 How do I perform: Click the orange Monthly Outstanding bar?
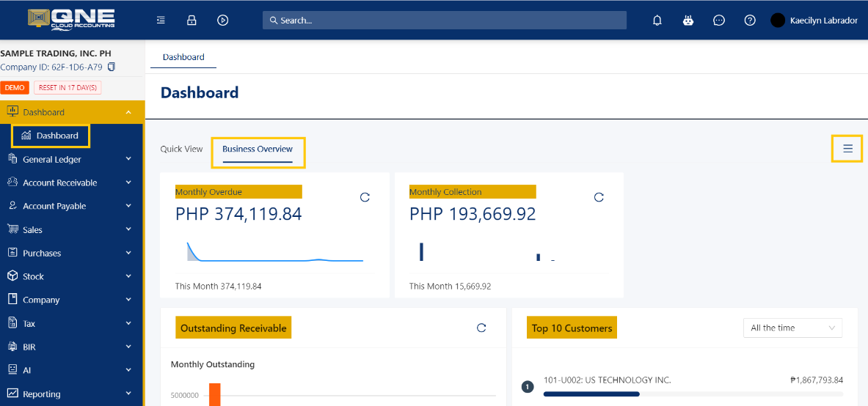[215, 394]
